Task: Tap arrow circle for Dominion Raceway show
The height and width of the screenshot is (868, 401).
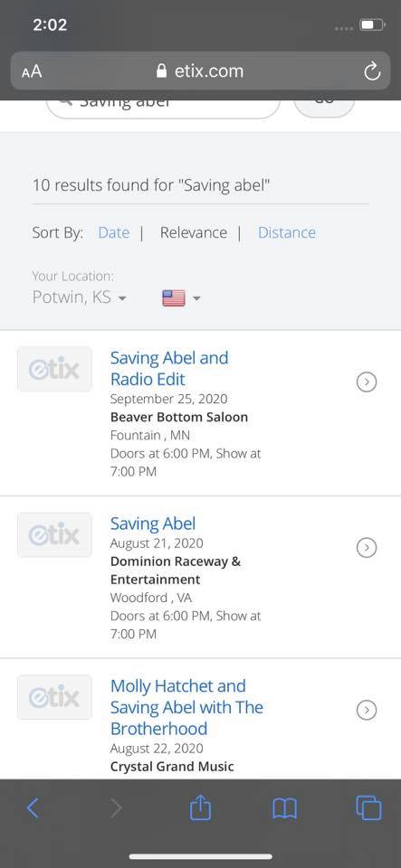Action: 367,548
